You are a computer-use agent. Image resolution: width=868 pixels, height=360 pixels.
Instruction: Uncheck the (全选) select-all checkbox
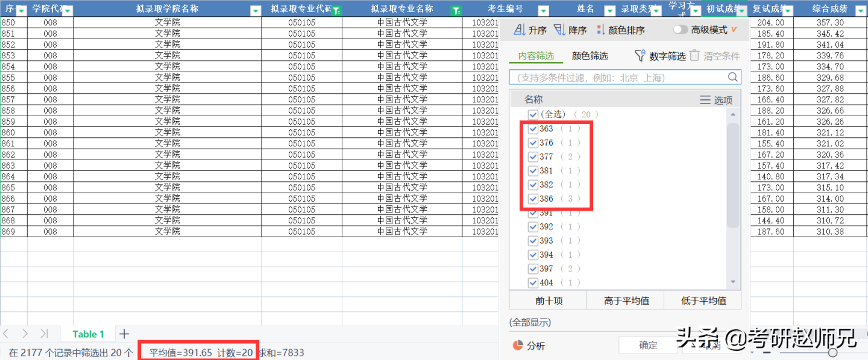(x=533, y=114)
